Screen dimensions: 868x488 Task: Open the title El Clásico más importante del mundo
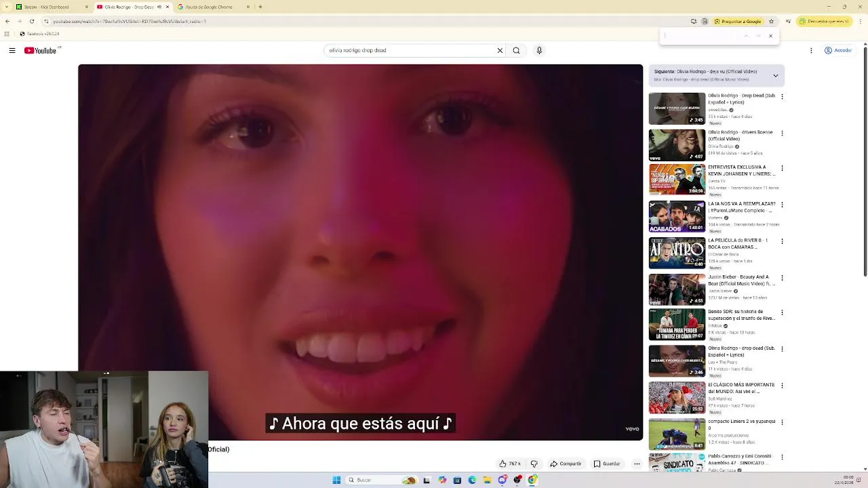click(741, 388)
